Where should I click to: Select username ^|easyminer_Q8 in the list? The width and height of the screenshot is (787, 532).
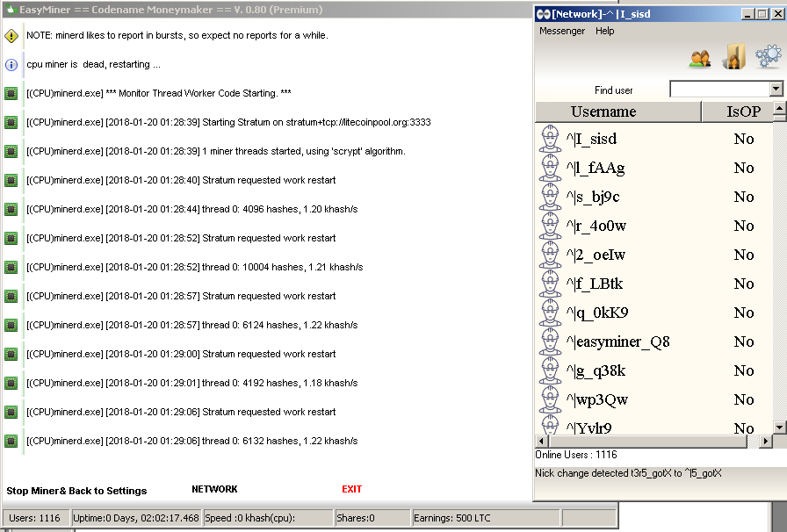click(x=617, y=341)
